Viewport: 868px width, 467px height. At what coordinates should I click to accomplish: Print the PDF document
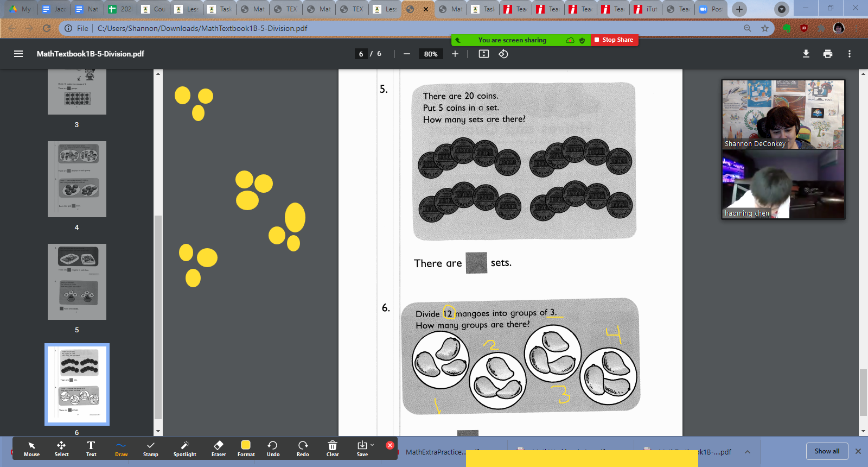coord(828,54)
